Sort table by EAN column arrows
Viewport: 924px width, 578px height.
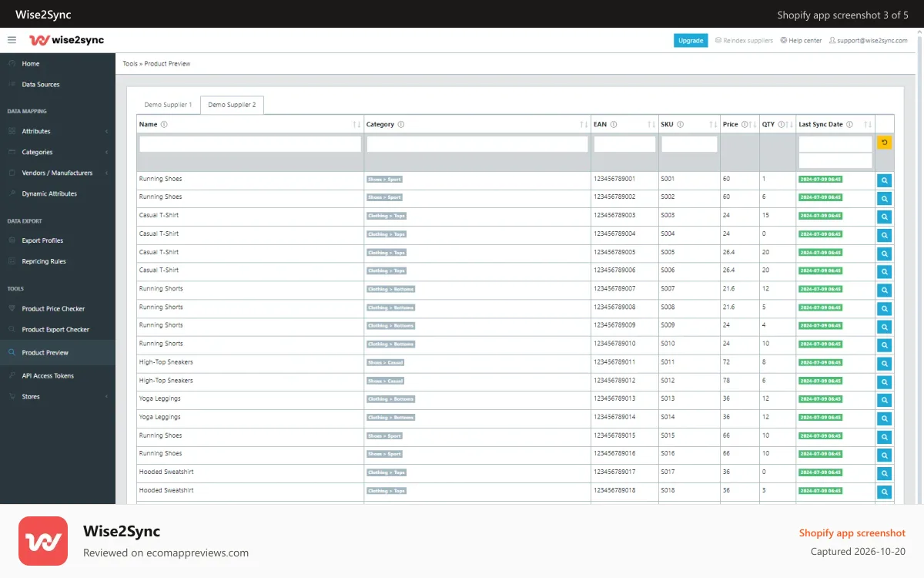pos(651,124)
